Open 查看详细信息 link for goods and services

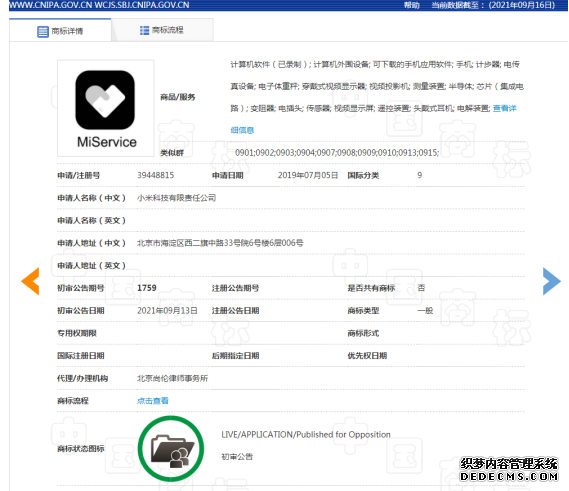click(x=504, y=108)
